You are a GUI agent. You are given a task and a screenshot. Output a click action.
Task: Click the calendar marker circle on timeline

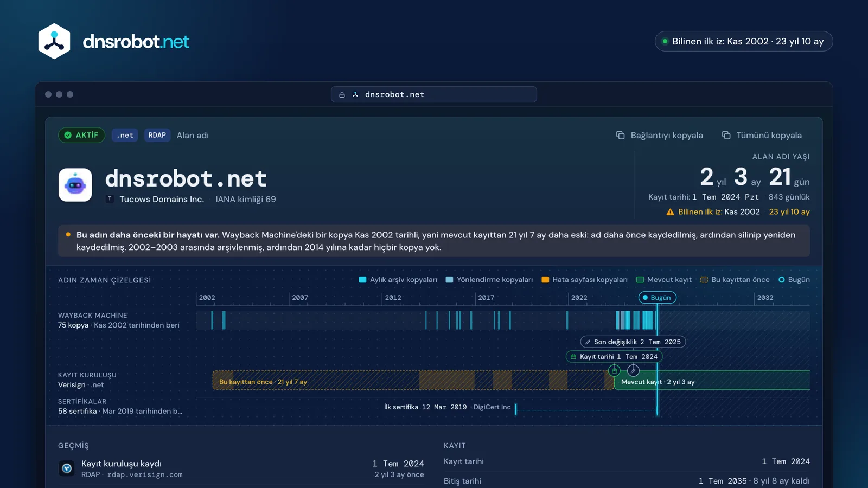(x=614, y=371)
